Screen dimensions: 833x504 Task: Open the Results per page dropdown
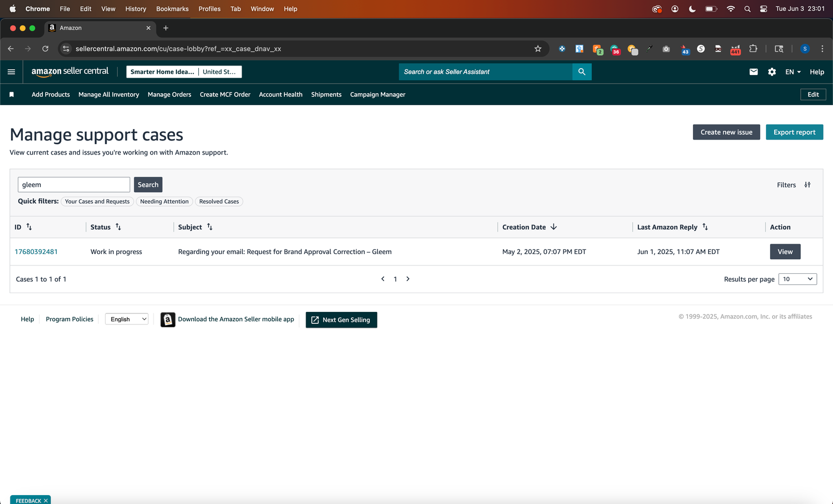pyautogui.click(x=798, y=279)
